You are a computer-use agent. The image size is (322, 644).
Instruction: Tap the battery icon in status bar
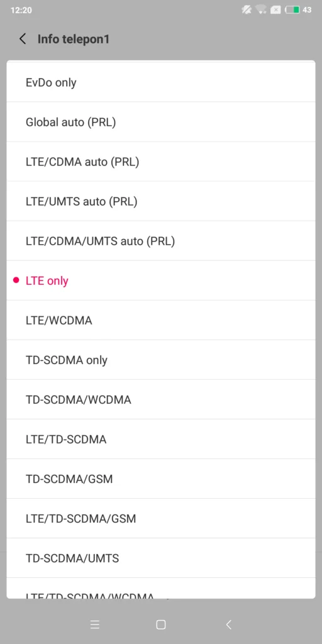pos(292,10)
